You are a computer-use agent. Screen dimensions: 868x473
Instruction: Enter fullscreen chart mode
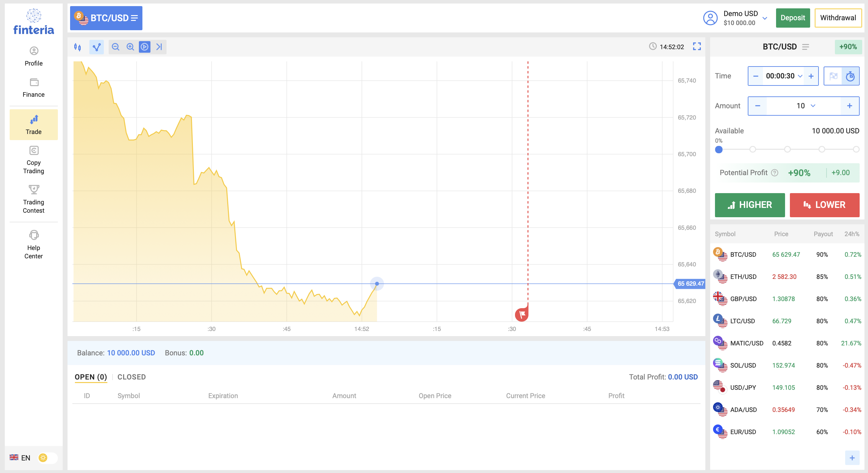point(697,47)
